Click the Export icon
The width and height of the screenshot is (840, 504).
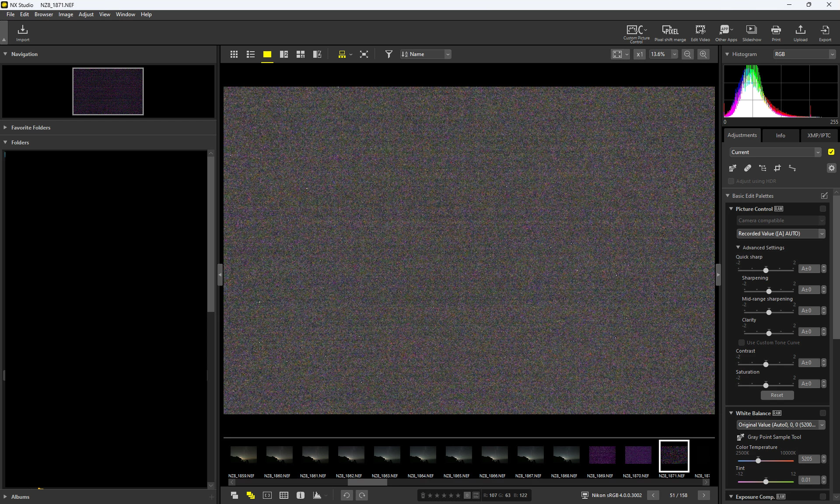pos(825,32)
